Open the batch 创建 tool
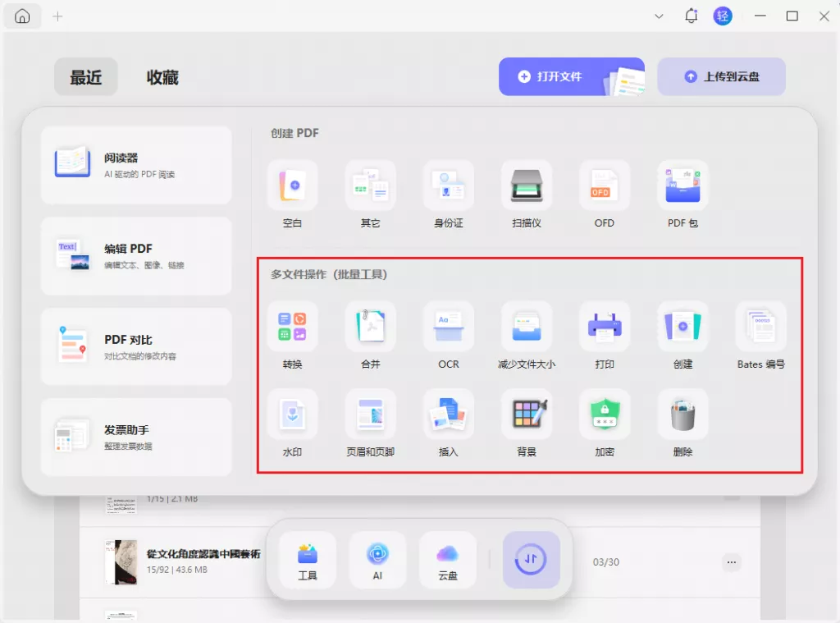Viewport: 840px width, 623px height. [x=682, y=327]
